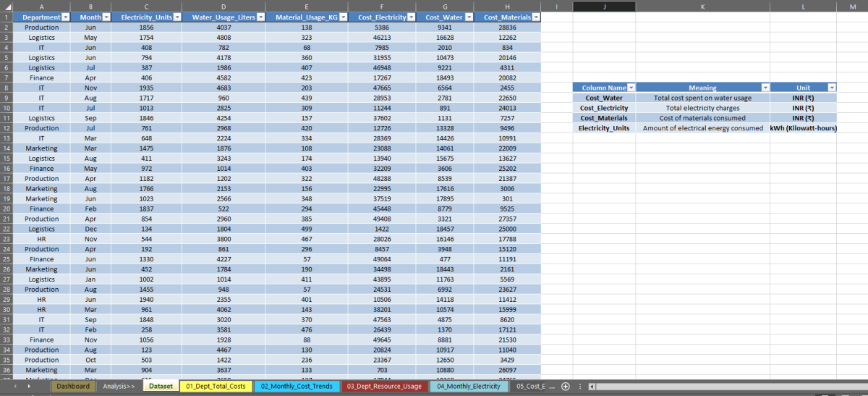Click the Cost_Water header filter icon
This screenshot has height=396, width=868.
pos(467,17)
